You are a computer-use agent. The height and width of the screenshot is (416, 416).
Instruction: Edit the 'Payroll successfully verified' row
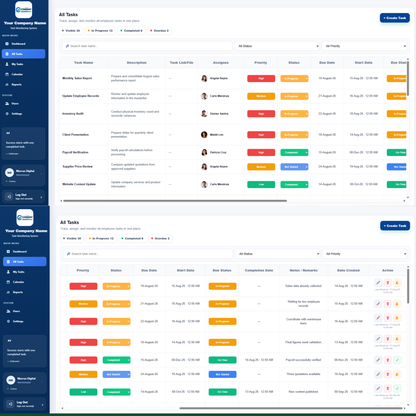(x=378, y=360)
